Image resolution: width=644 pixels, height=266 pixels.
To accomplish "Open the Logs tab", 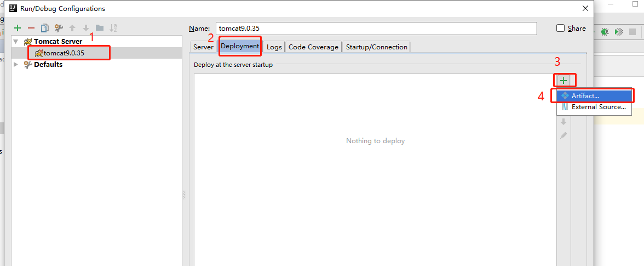I will pos(274,47).
